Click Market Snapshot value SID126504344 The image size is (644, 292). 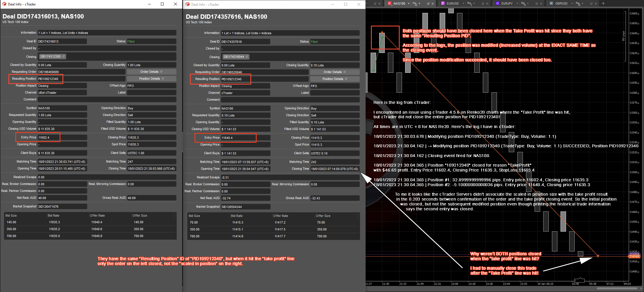(x=245, y=207)
